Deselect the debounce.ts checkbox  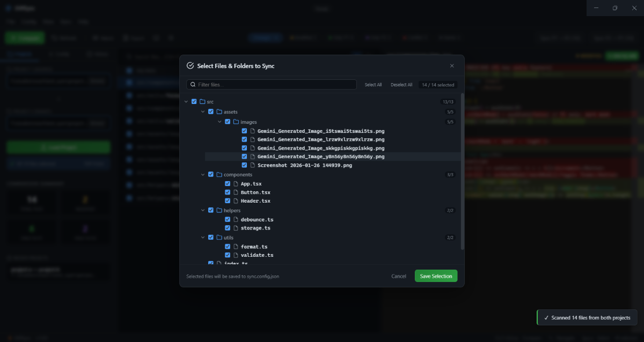(228, 219)
